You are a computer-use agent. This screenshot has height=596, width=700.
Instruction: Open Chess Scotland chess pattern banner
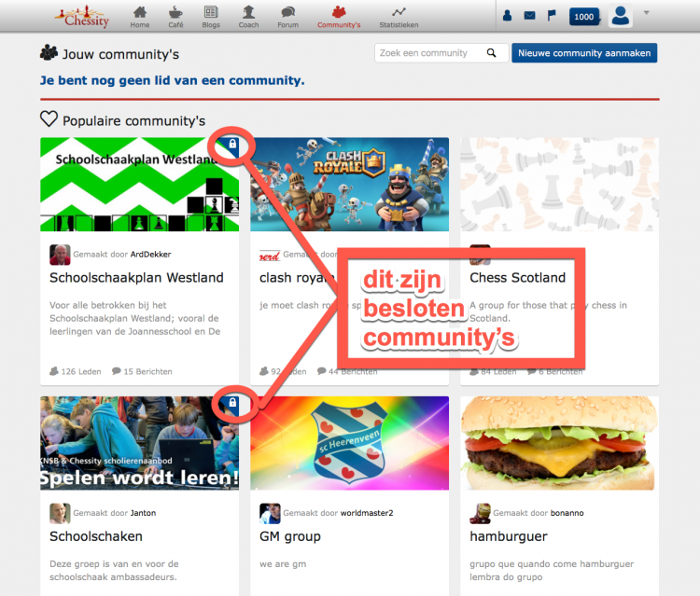(x=559, y=185)
